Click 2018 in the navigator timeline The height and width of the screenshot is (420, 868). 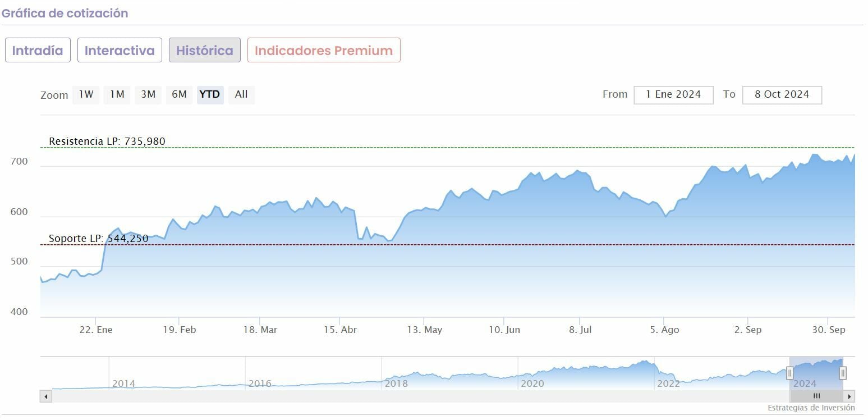(396, 384)
